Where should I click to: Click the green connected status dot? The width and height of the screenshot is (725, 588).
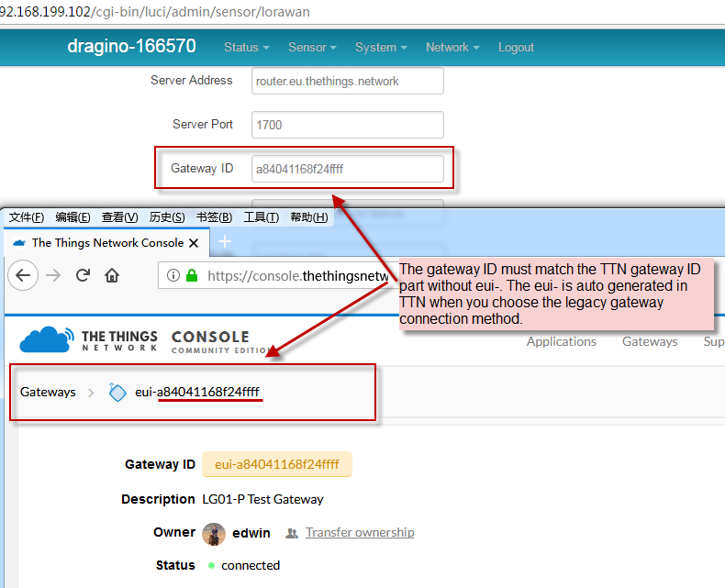211,565
